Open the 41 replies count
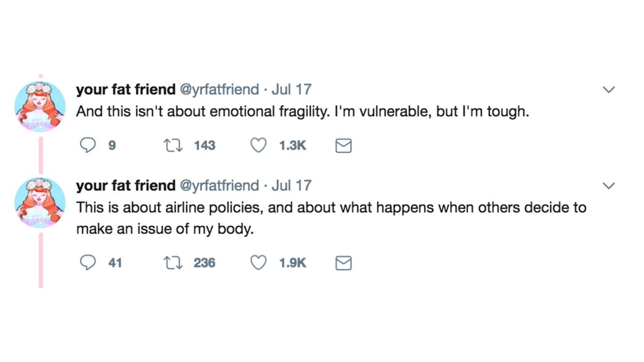The image size is (644, 362). coord(115,263)
